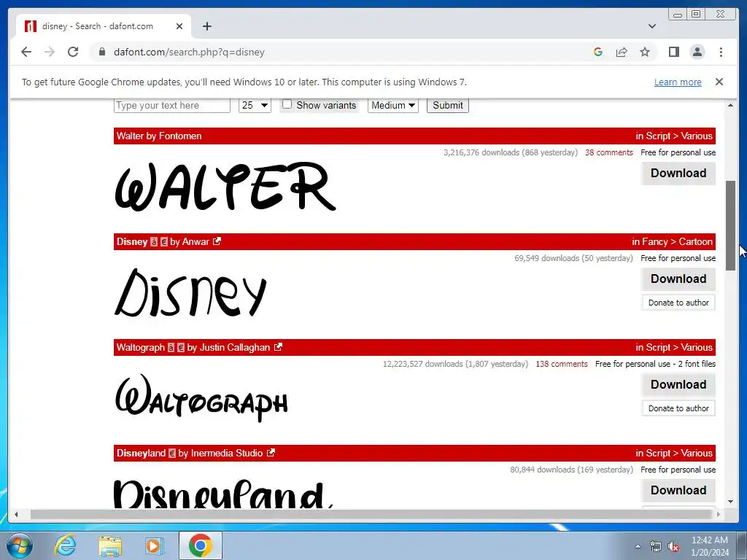This screenshot has width=747, height=560.
Task: Click Euro icon beside Waltograph title
Action: (x=181, y=348)
